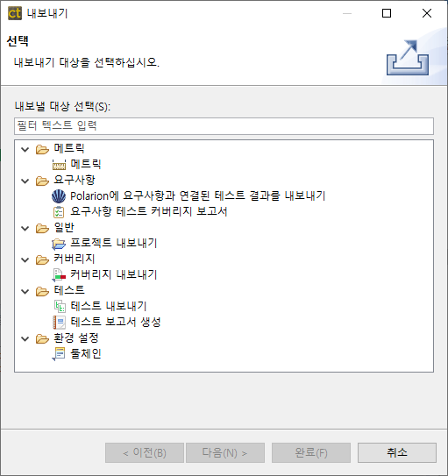Screen dimensions: 448x476
Task: Collapse the 일반 folder chevron
Action: click(25, 228)
